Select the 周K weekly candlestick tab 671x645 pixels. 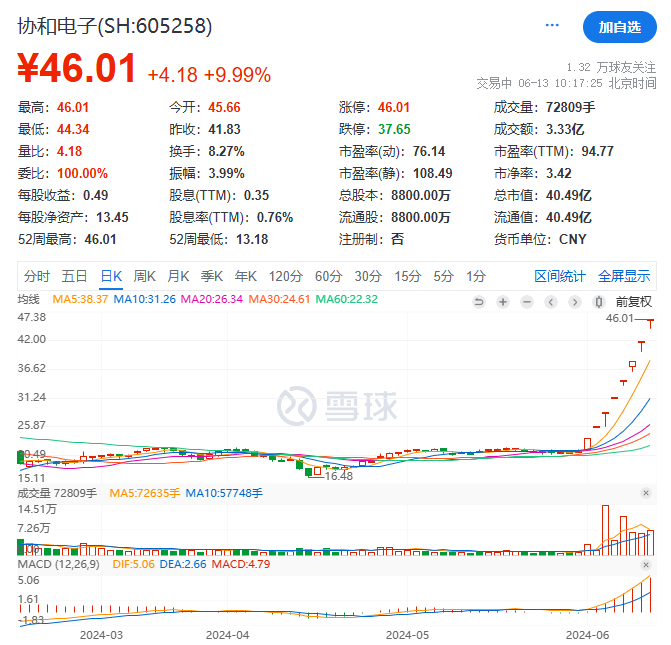(145, 276)
